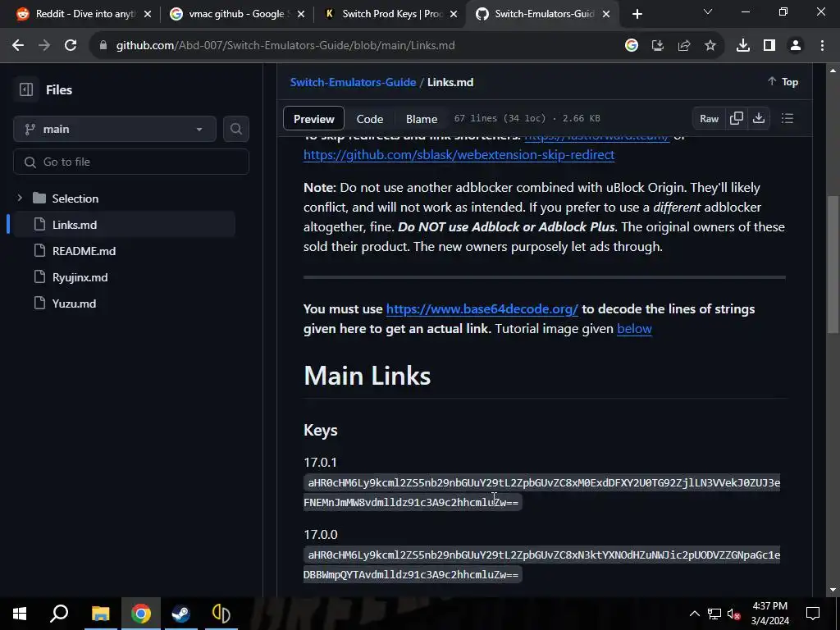
Task: Close the Reddit tab
Action: coord(148,14)
